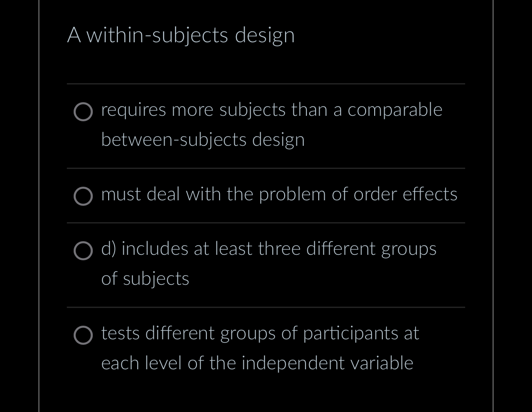Deselect the radio button next to option d
The image size is (532, 412).
pyautogui.click(x=83, y=251)
